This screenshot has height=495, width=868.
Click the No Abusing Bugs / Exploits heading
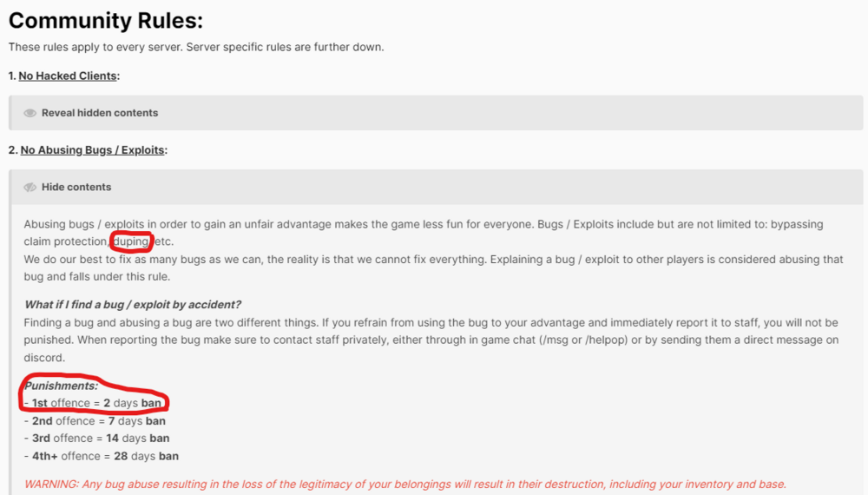[x=92, y=150]
